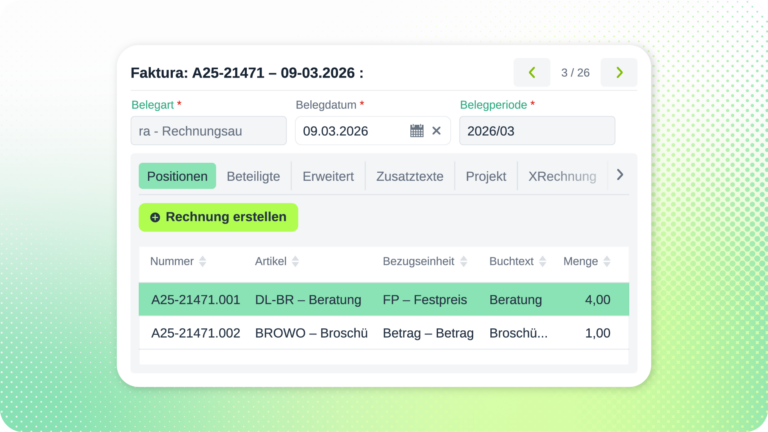The width and height of the screenshot is (768, 432).
Task: Sort table by Artikel column
Action: [296, 262]
